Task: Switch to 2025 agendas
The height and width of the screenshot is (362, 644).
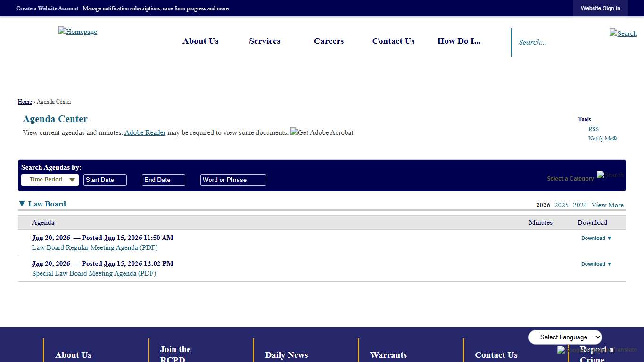Action: tap(561, 205)
